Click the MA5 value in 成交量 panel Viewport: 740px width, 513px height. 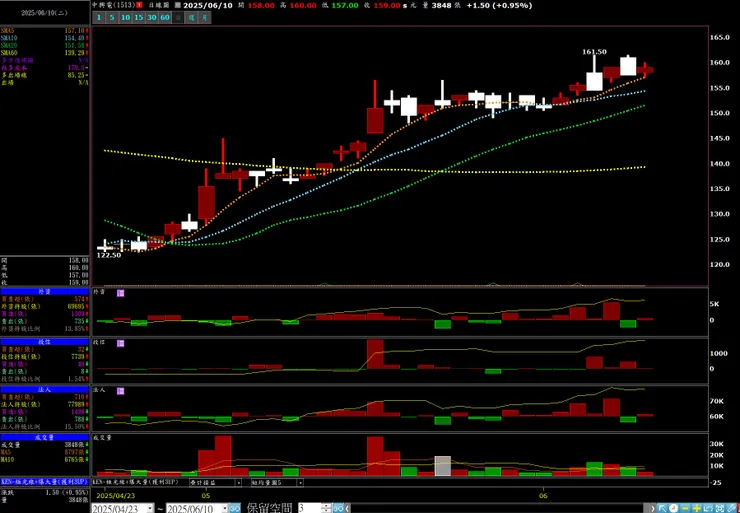(x=76, y=452)
